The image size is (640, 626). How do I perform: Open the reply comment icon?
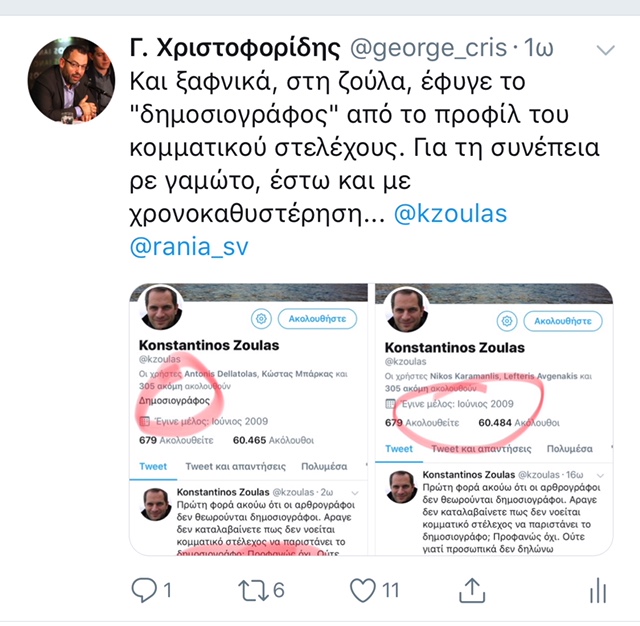(x=144, y=590)
